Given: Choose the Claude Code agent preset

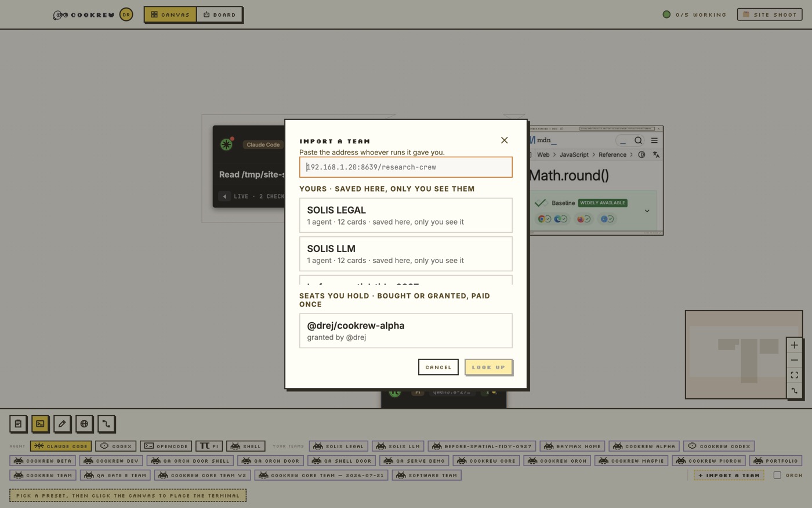Looking at the screenshot, I should click(x=61, y=446).
